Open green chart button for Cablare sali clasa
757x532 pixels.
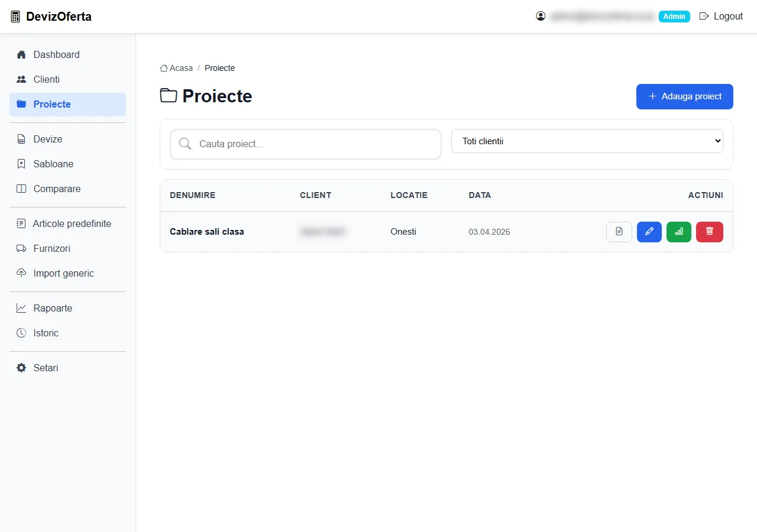pos(679,232)
